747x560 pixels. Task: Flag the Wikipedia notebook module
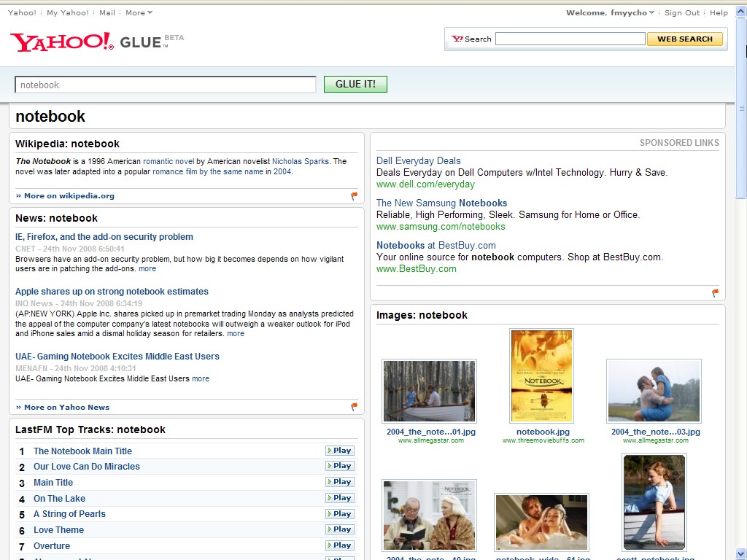354,195
